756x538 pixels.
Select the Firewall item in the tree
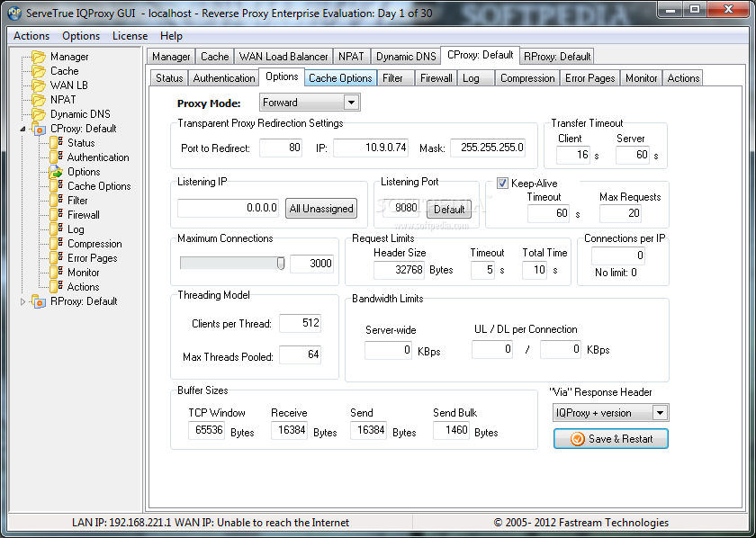84,215
